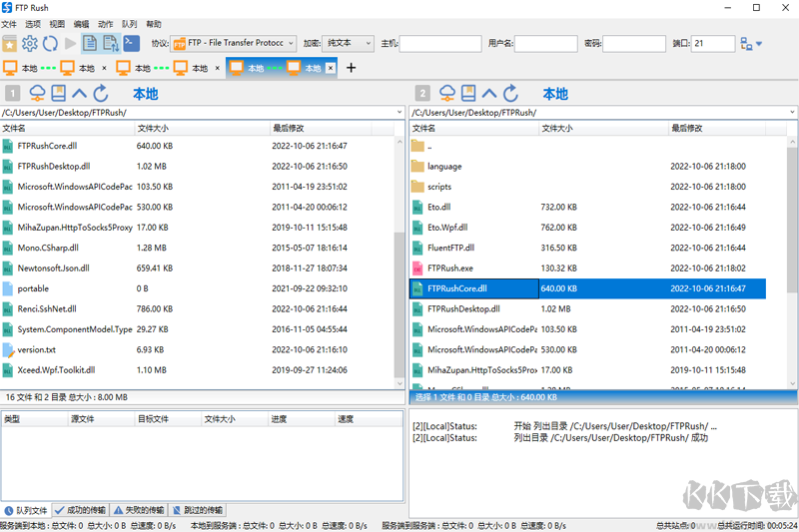Click pane 1 cloud connect icon

point(37,93)
